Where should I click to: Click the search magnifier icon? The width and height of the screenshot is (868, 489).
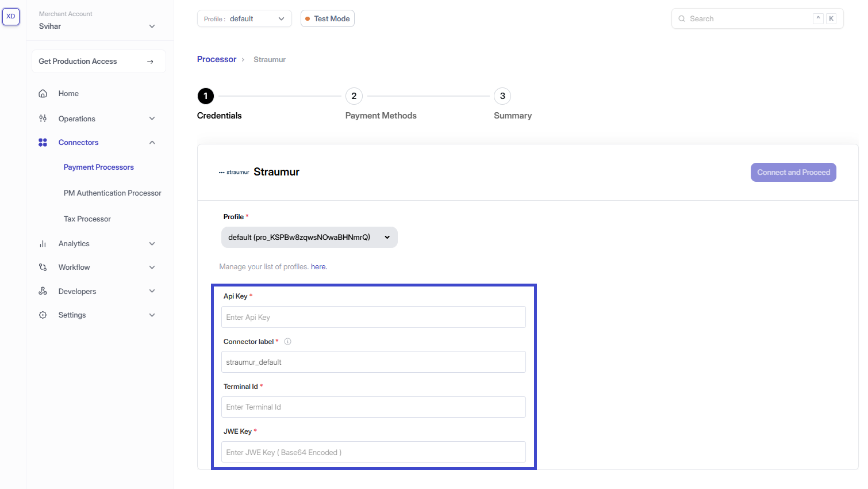pyautogui.click(x=682, y=19)
